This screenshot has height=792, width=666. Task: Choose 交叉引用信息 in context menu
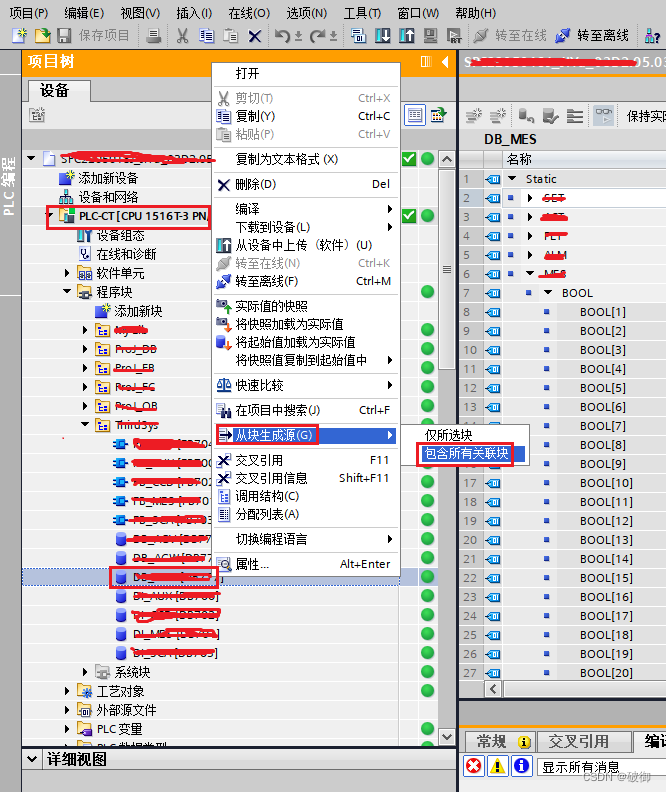point(306,478)
